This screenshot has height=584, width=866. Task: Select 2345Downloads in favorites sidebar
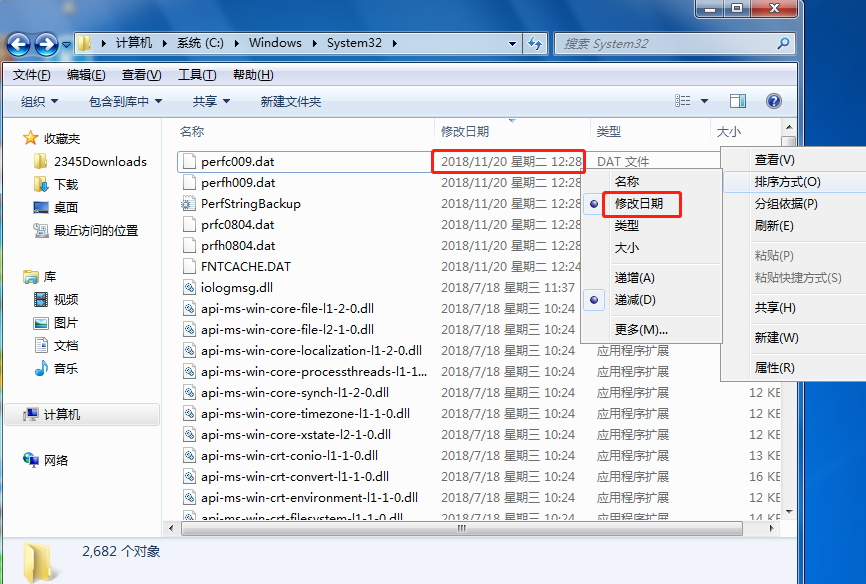(100, 161)
